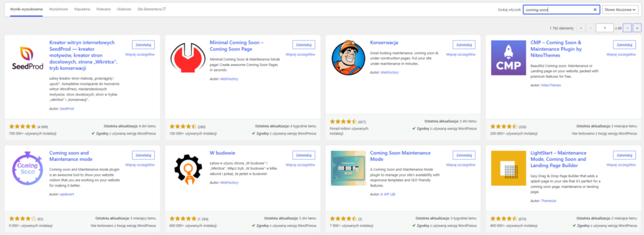Screen dimensions: 644x235
Task: Open Więcej szczegółów for CMP plugin
Action: click(621, 54)
